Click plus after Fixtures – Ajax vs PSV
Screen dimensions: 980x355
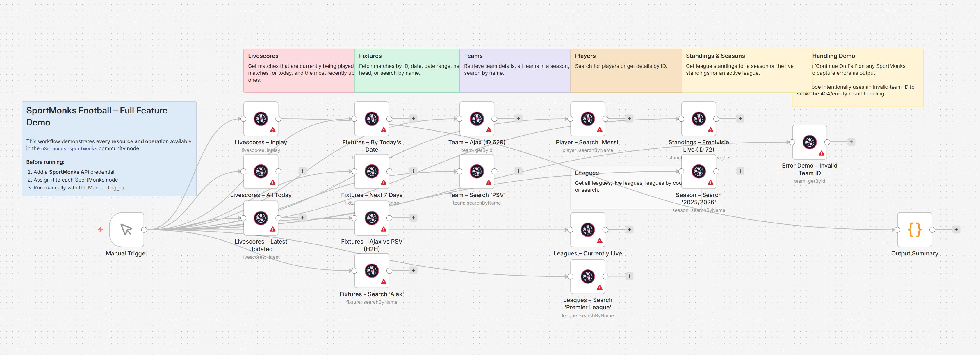413,218
